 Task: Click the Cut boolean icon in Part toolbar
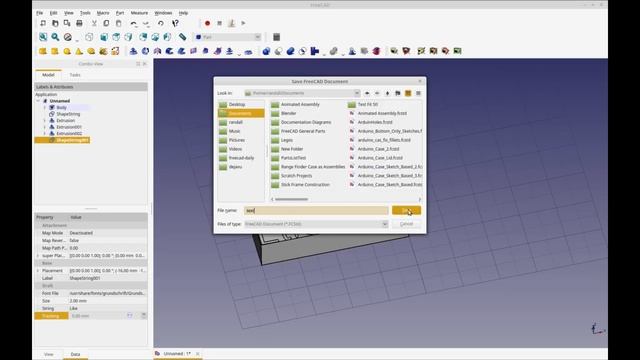(x=278, y=51)
